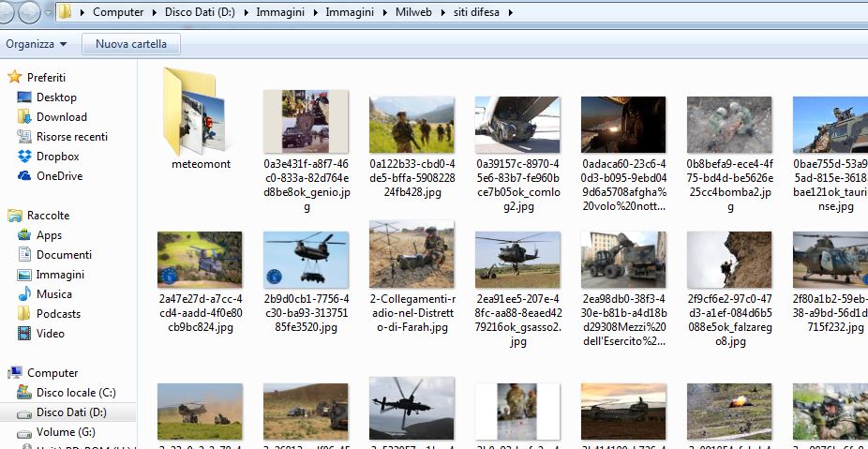Click the filename text ending ok_gsasso2.jpg
Screen dimensions: 868x449
518,320
